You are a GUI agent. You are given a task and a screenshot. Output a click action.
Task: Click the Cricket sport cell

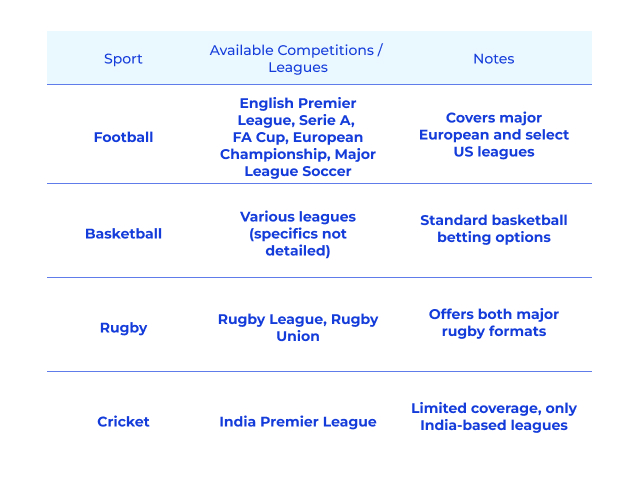(x=123, y=422)
